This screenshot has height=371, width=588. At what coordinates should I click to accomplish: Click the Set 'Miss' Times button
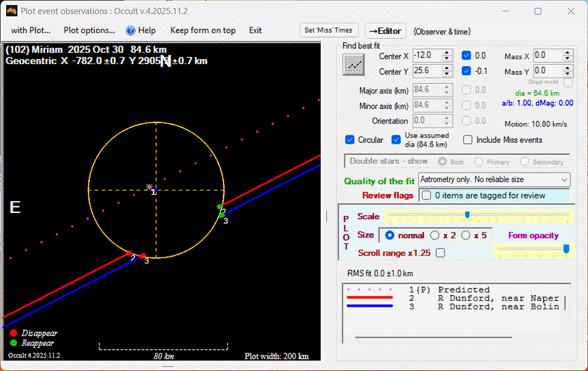329,30
